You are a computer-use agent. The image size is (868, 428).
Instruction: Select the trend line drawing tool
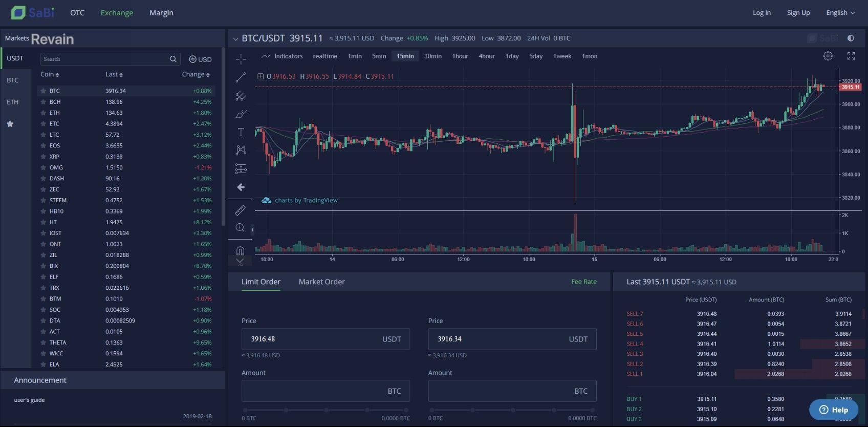tap(241, 77)
